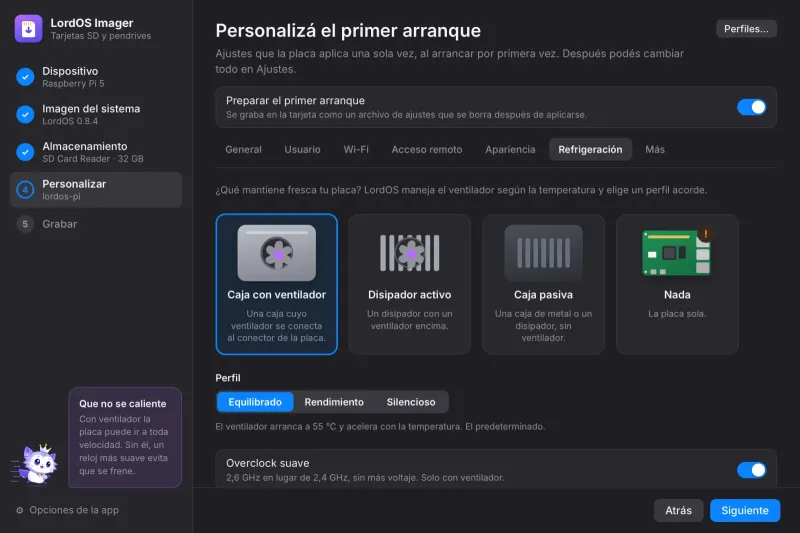Click the 'LordOS 0.8.4' subtitle text
Screen dimensions: 800x533
pos(70,121)
